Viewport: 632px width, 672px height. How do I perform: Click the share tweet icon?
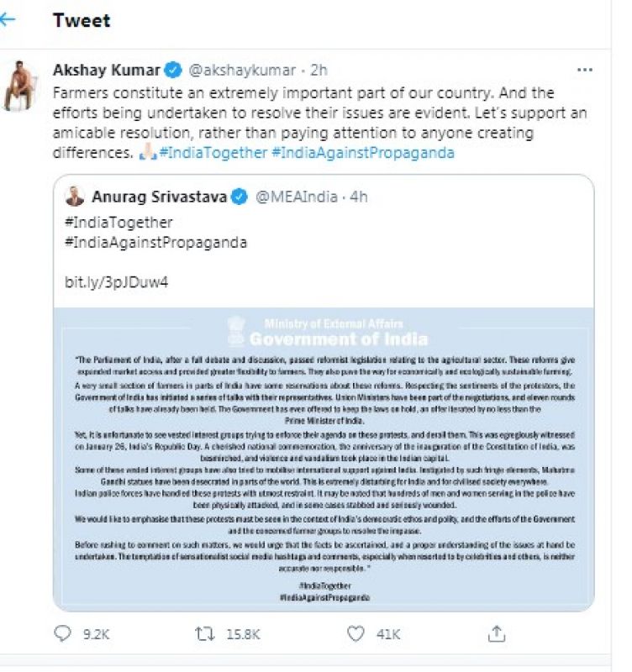[497, 633]
